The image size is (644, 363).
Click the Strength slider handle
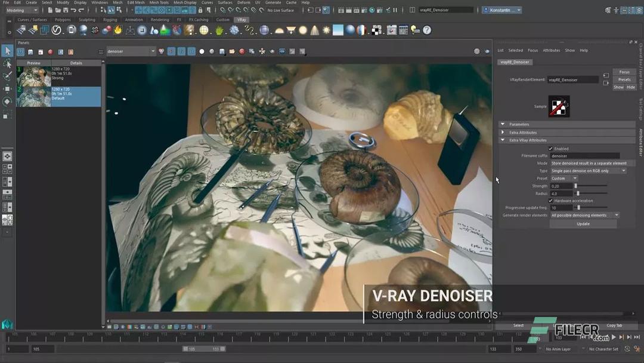click(576, 186)
